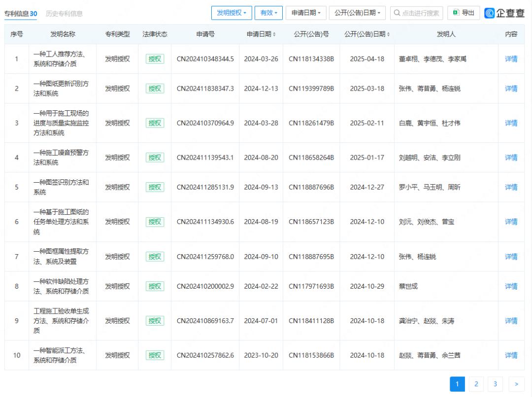Click the 点击进行搜索 search field
The image size is (532, 397).
tap(416, 13)
